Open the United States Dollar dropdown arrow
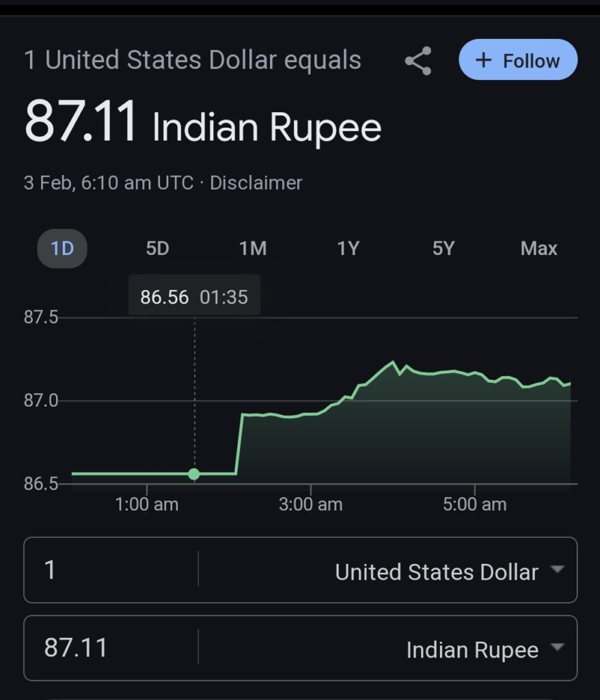600x700 pixels. (x=558, y=569)
